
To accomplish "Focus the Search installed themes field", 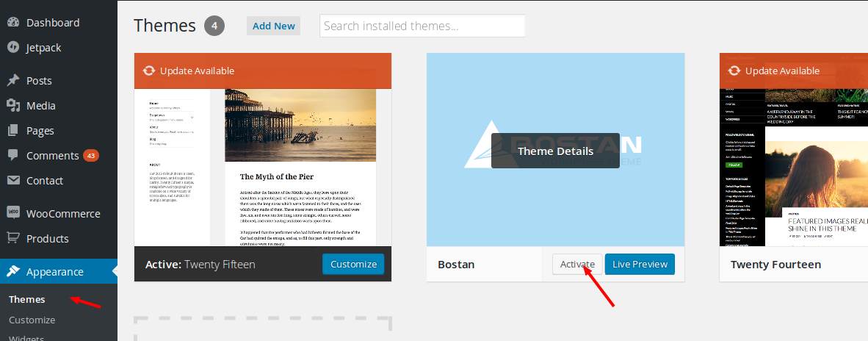I will [x=422, y=26].
